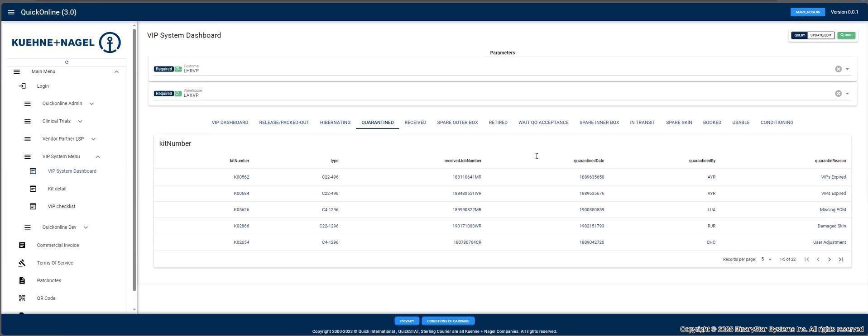The height and width of the screenshot is (336, 868).
Task: Click the PRIVACY button
Action: [407, 321]
